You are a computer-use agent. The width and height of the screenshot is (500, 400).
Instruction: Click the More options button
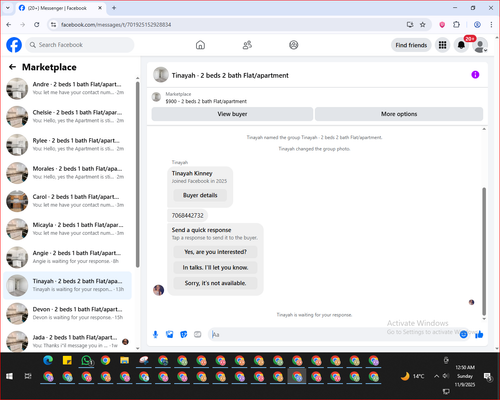(399, 114)
